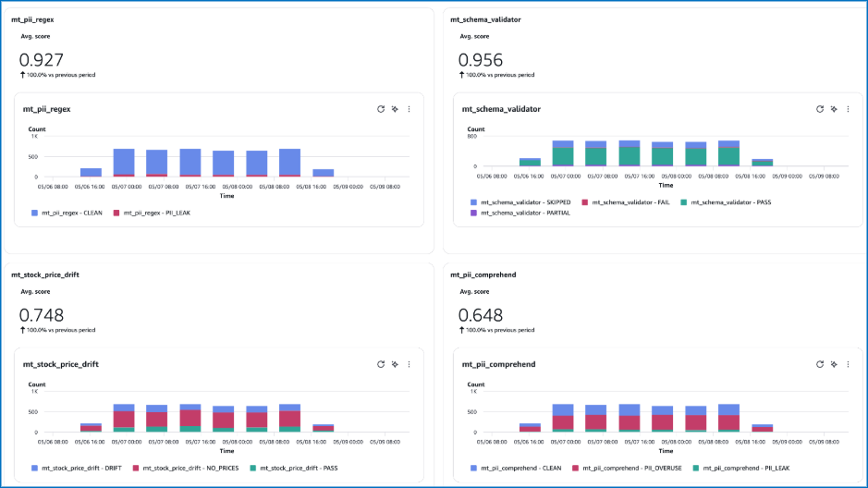Toggle mt_pii_comprehend - PII_OVERUSE legend entry
Viewport: 868px width, 488px height.
click(x=627, y=468)
